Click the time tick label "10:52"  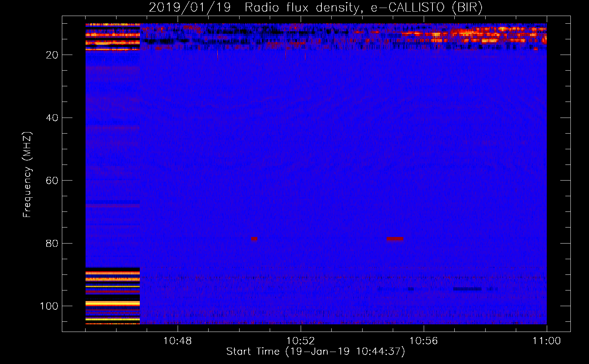[x=301, y=341]
